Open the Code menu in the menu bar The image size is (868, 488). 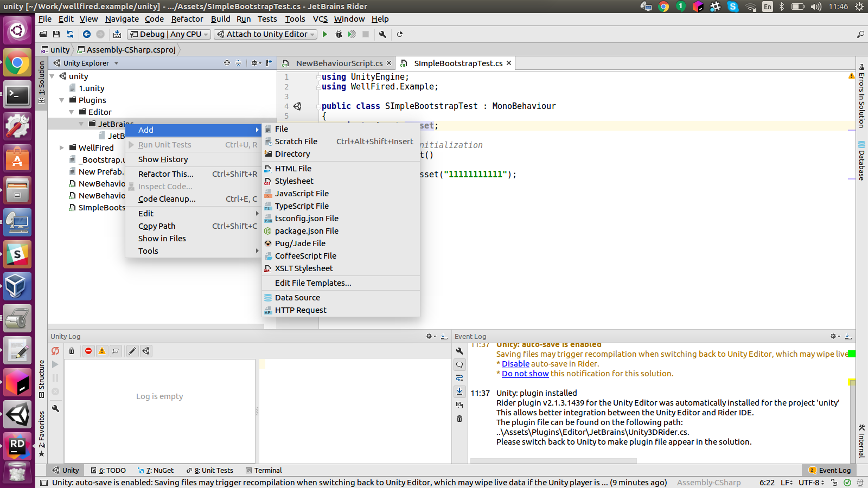coord(154,19)
